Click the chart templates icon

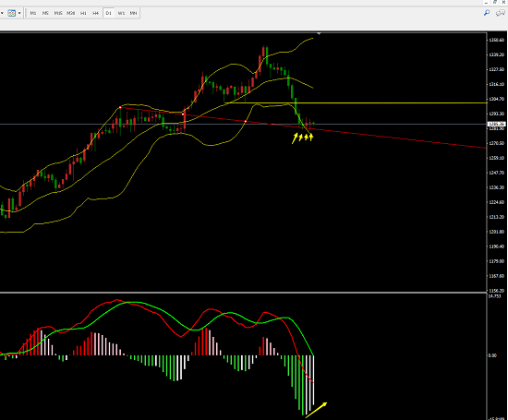(11, 13)
